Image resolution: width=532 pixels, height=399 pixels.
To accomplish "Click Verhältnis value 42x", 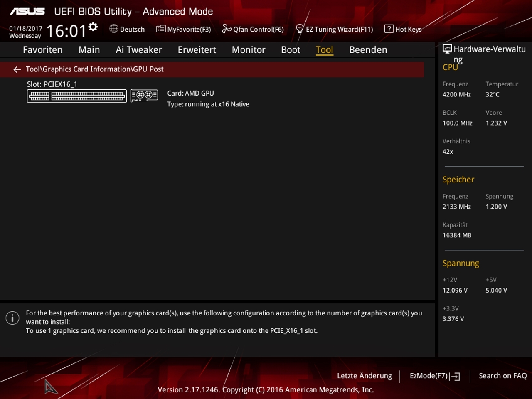I will [x=448, y=152].
